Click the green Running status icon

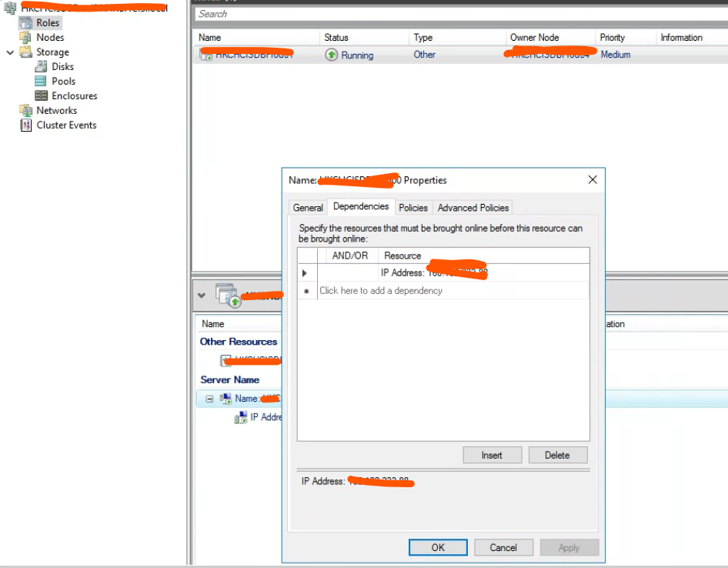(x=331, y=55)
